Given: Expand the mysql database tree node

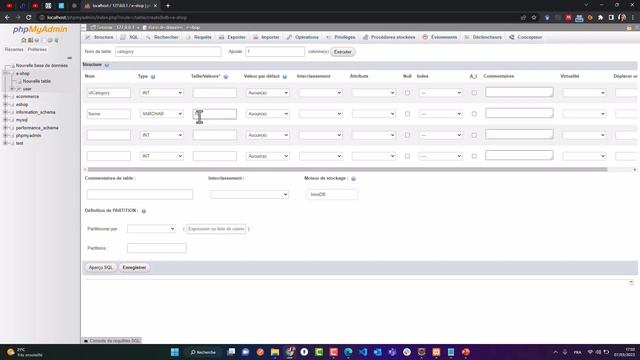Looking at the screenshot, I should tap(6, 120).
